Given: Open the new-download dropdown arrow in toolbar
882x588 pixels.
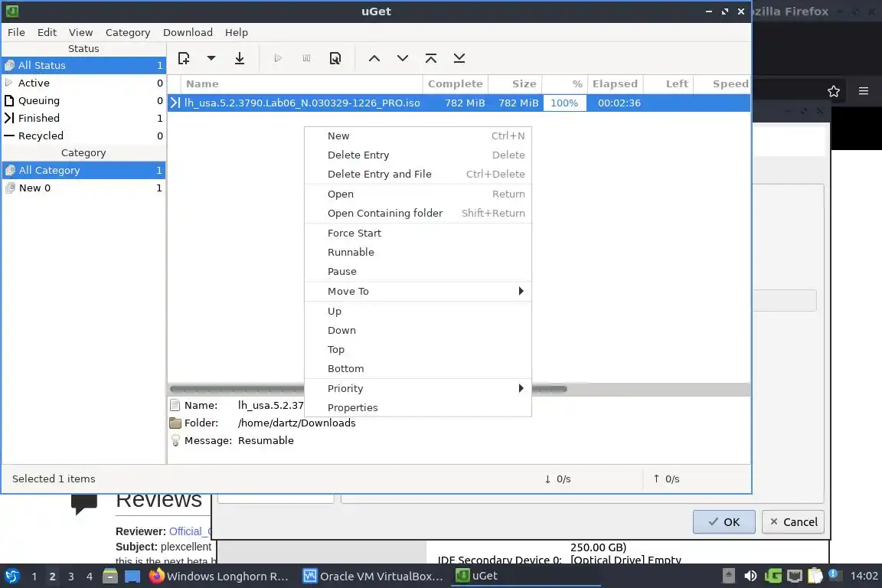Looking at the screenshot, I should (x=211, y=58).
